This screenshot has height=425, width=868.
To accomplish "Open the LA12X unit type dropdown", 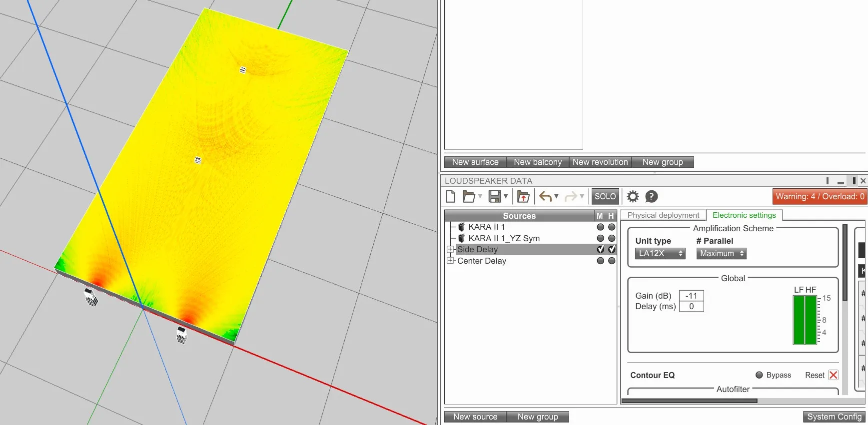I will point(660,254).
